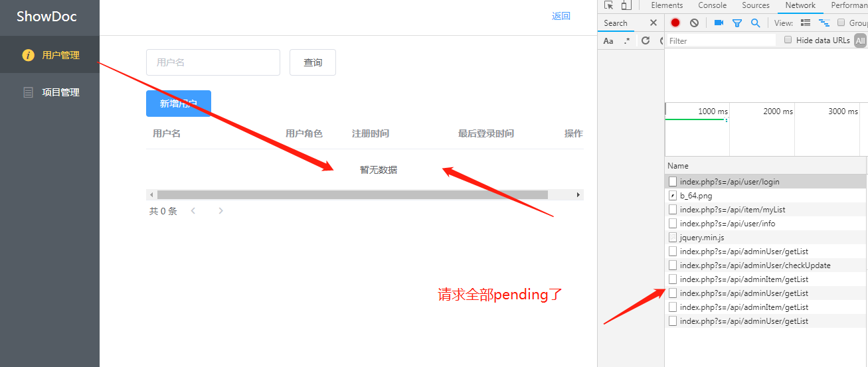Click the 返回 link
868x367 pixels.
pyautogui.click(x=561, y=16)
